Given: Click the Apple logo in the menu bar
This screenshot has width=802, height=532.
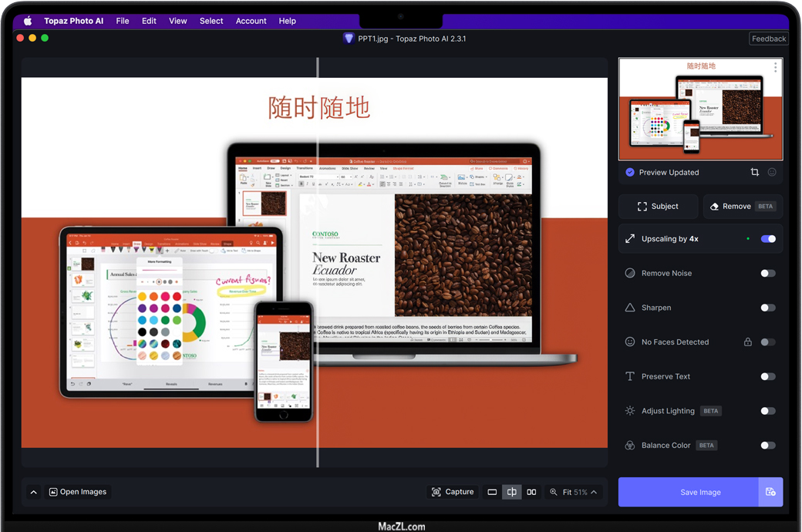Looking at the screenshot, I should [x=28, y=21].
